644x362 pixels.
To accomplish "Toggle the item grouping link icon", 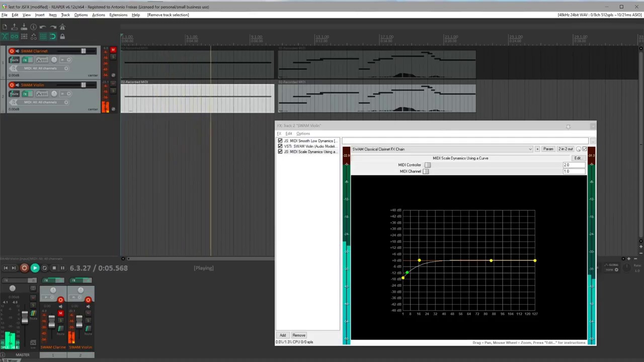I will (14, 37).
